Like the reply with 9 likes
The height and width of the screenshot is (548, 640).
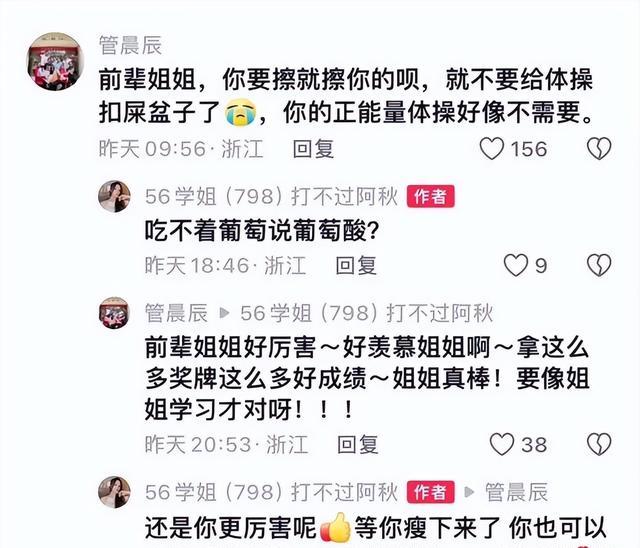516,266
